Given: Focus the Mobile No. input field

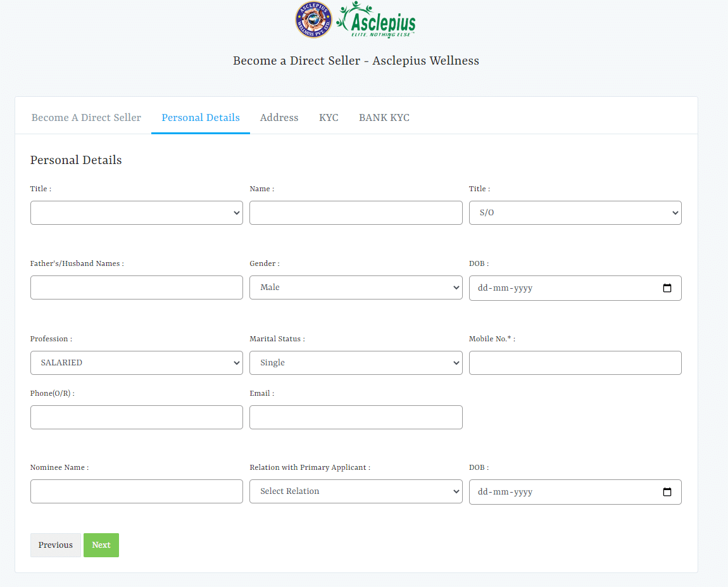Looking at the screenshot, I should coord(575,363).
